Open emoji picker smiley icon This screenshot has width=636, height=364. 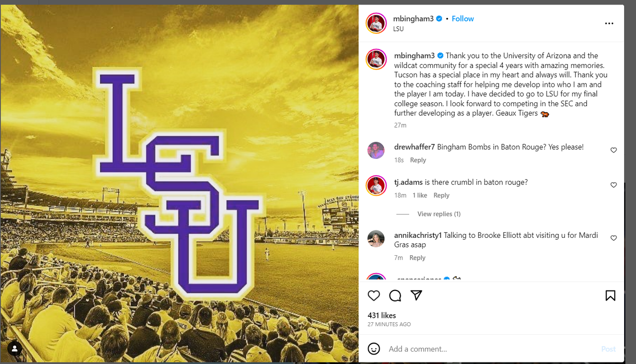[x=374, y=349]
